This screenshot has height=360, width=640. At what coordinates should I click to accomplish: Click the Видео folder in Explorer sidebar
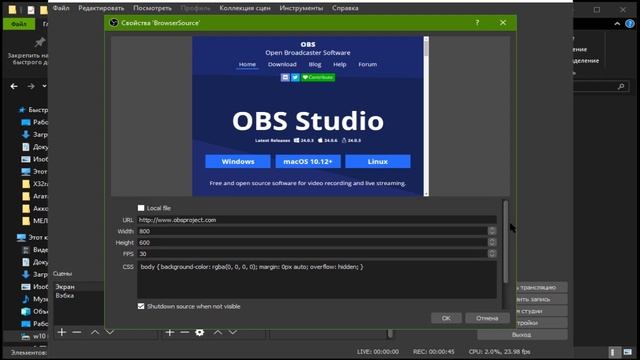35,249
